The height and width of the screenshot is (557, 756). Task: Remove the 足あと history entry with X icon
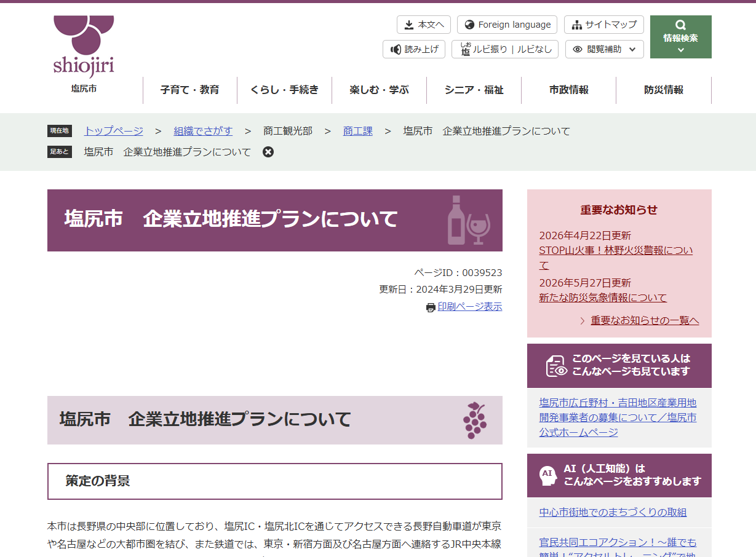click(268, 152)
